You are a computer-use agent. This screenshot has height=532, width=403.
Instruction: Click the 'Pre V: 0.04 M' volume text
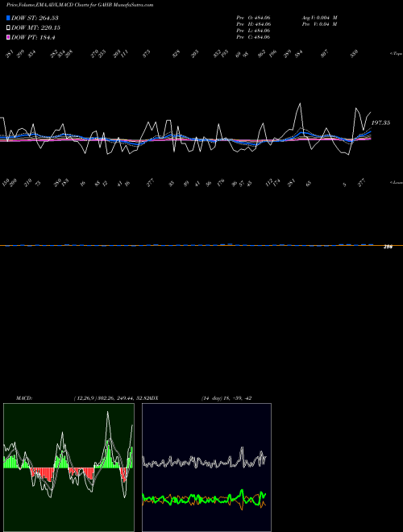(319, 24)
